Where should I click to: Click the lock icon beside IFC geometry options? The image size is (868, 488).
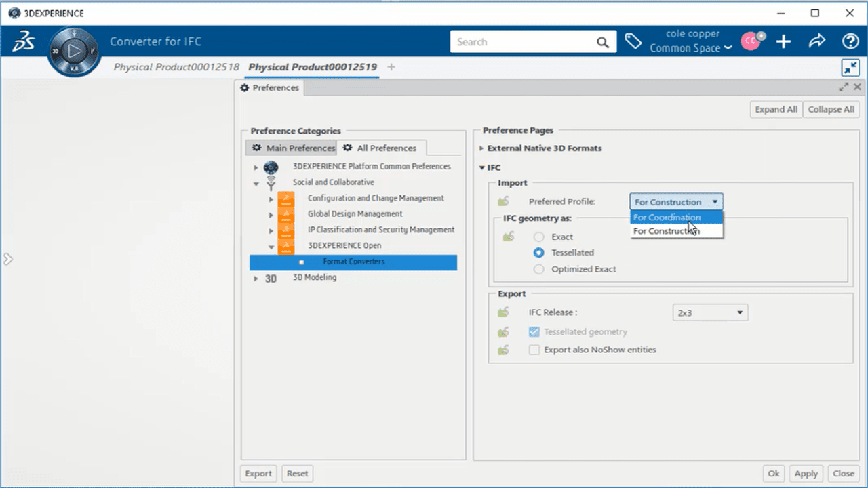point(509,237)
